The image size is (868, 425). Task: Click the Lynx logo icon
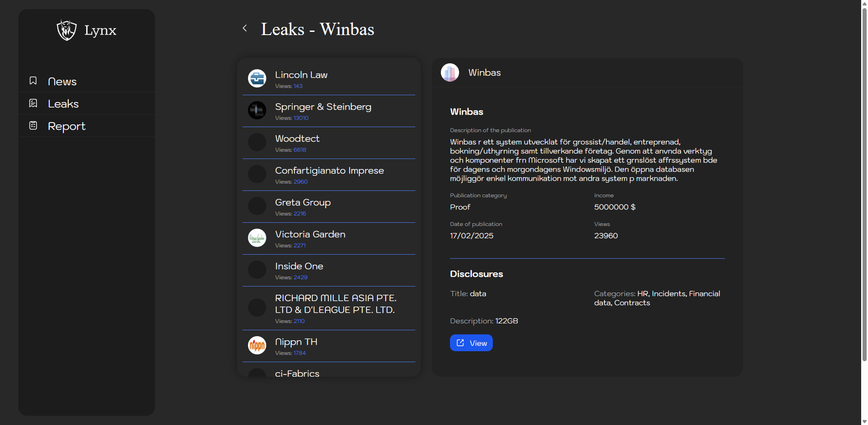point(67,30)
